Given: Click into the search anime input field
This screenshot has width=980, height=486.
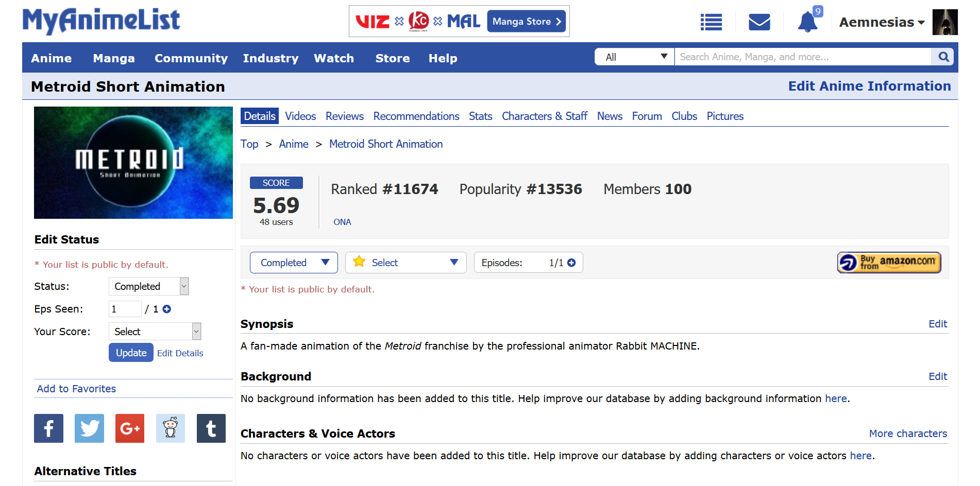Looking at the screenshot, I should click(802, 57).
